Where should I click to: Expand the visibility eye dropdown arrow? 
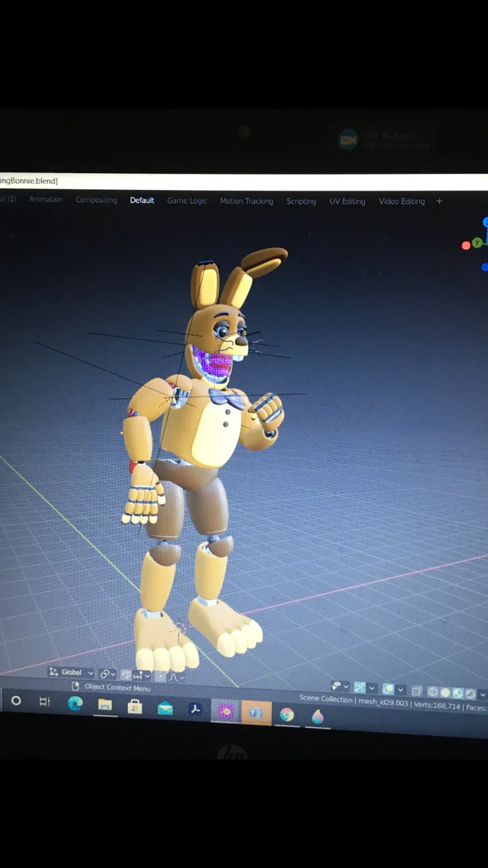tap(346, 686)
